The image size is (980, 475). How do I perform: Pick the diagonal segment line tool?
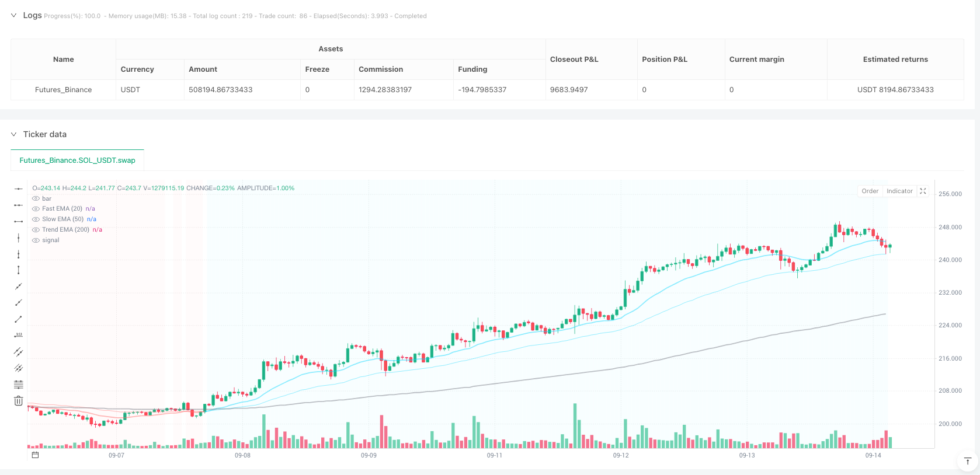pyautogui.click(x=19, y=319)
